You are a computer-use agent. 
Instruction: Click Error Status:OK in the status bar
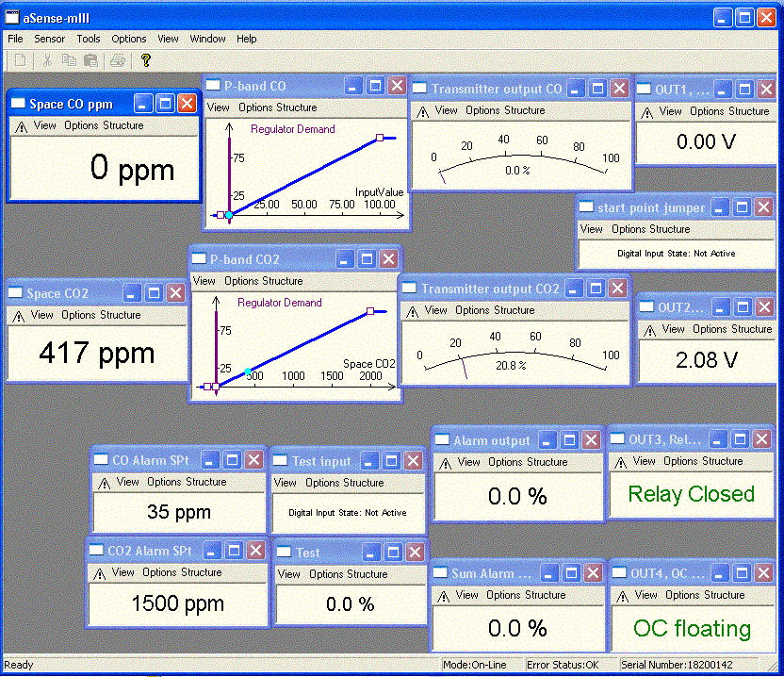[x=563, y=665]
